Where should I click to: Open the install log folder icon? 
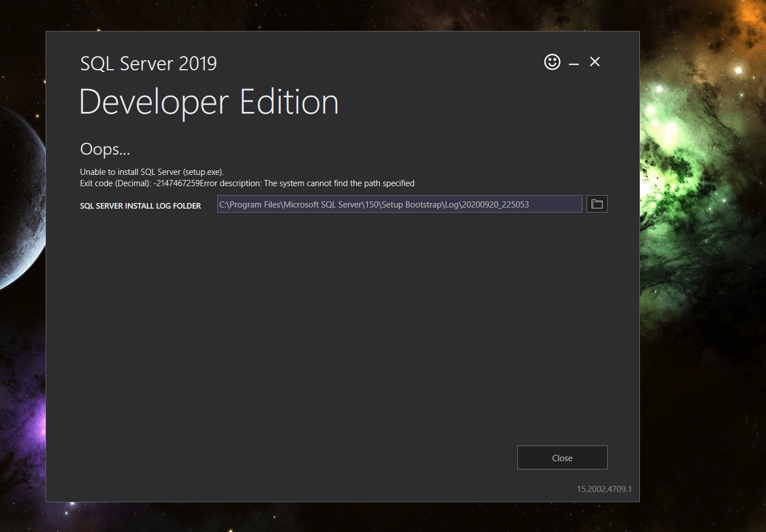pyautogui.click(x=597, y=204)
